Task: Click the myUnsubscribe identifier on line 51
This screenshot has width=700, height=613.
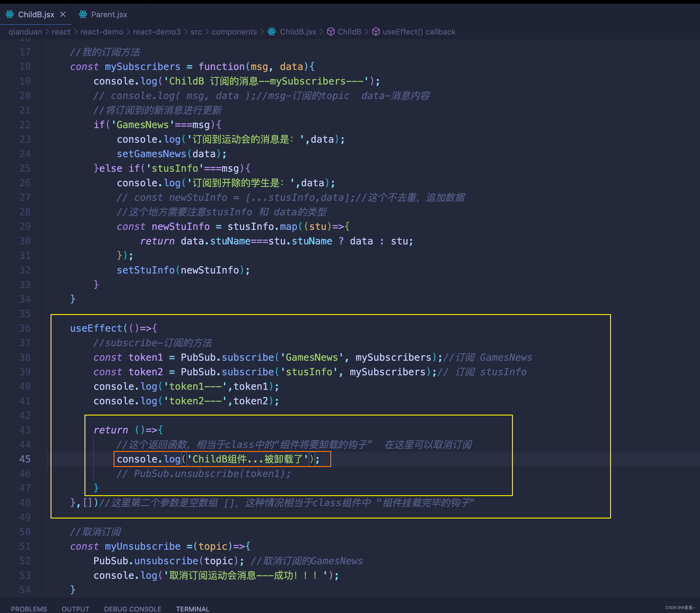Action: [142, 546]
